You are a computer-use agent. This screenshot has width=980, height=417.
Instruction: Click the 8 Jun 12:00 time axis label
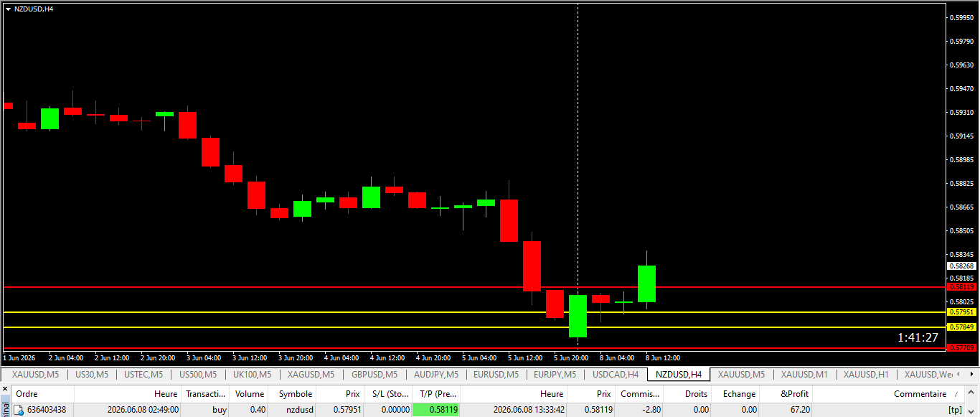pyautogui.click(x=663, y=357)
